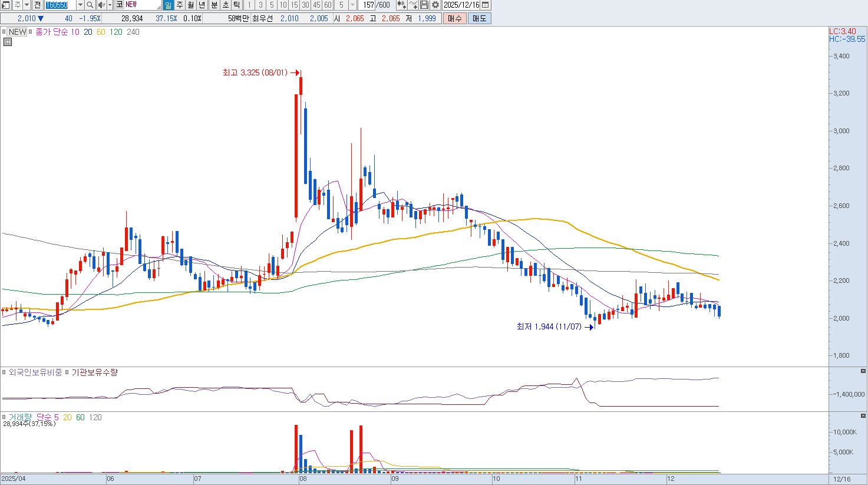Toggle the left panel layout icon
Screen dimensions: 868x485
coord(5,5)
